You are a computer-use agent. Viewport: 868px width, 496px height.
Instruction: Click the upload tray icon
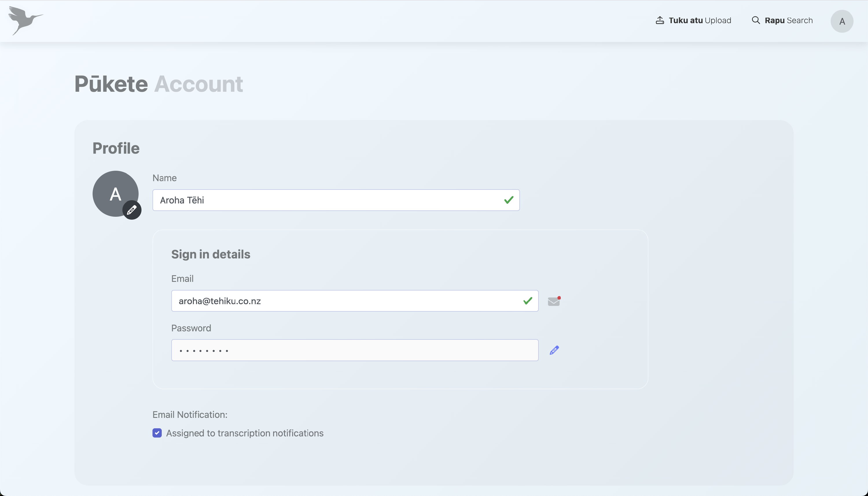click(x=660, y=21)
